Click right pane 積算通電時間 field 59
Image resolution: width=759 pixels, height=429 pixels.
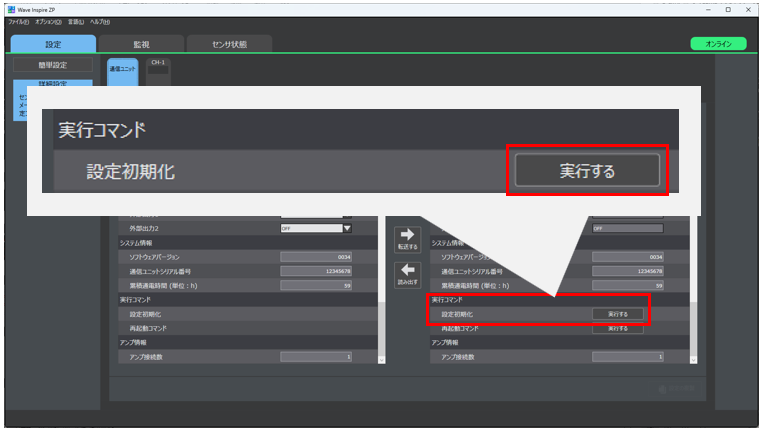[x=628, y=286]
